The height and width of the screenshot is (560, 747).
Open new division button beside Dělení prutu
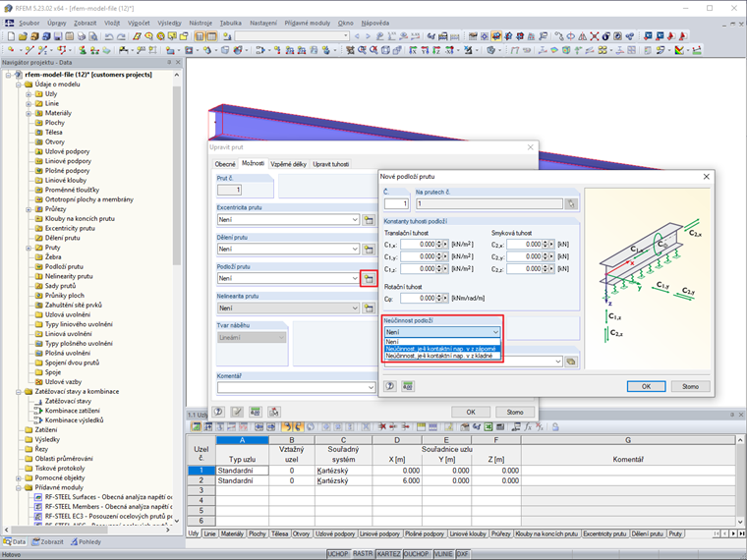point(369,249)
